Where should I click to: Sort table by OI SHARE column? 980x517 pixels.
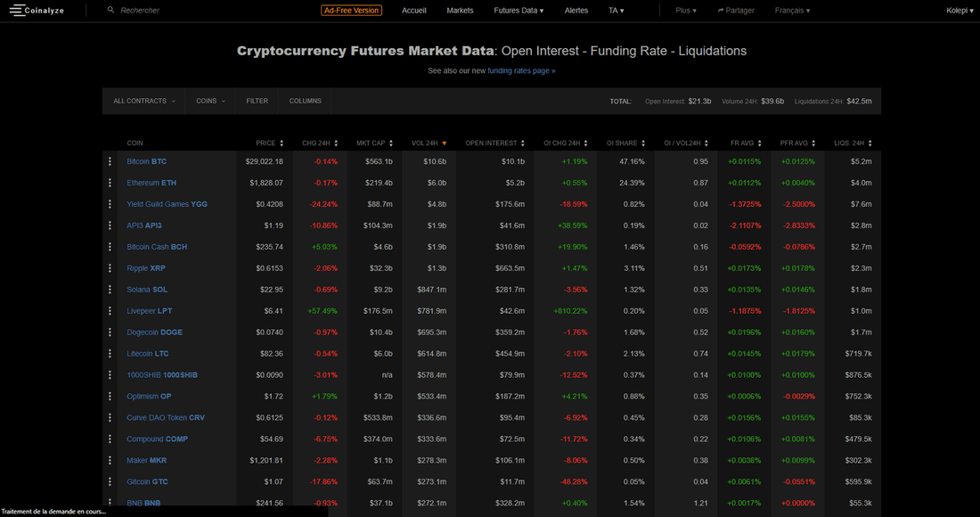[x=625, y=144]
